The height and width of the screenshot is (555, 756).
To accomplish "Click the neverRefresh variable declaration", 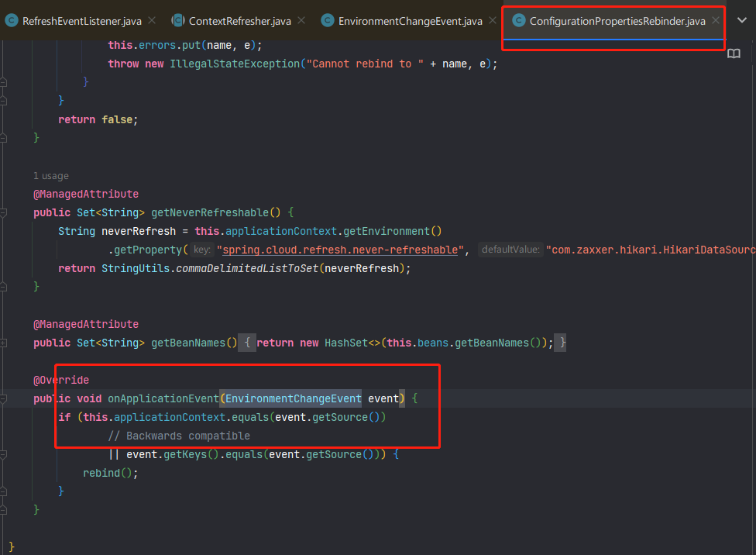I will (x=139, y=232).
